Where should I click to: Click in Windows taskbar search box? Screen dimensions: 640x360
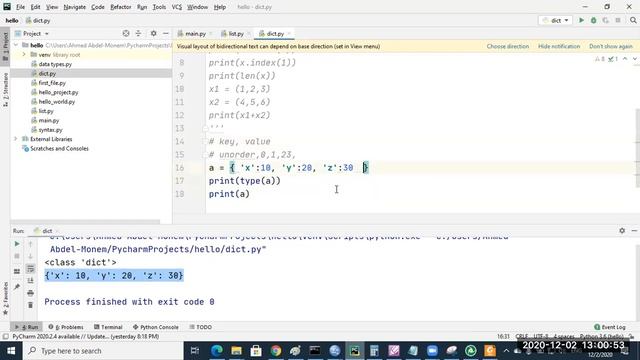[x=103, y=351]
